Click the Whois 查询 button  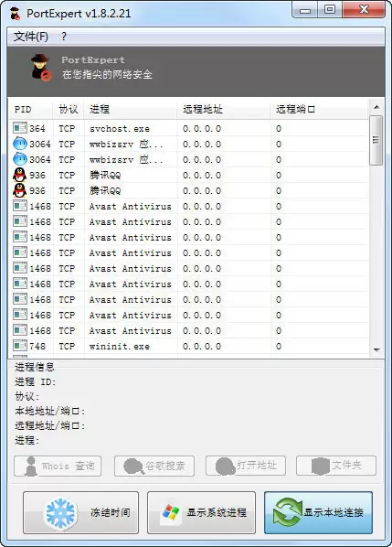(x=58, y=466)
